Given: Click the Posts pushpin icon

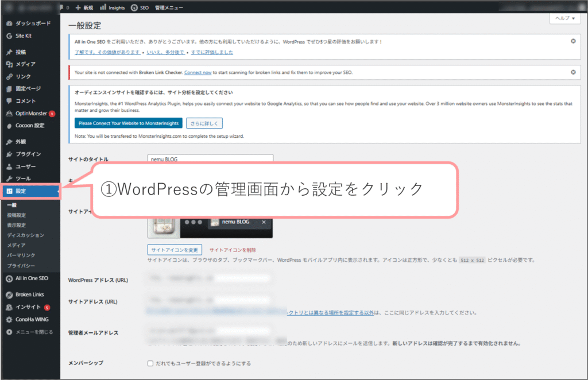Looking at the screenshot, I should (x=9, y=52).
